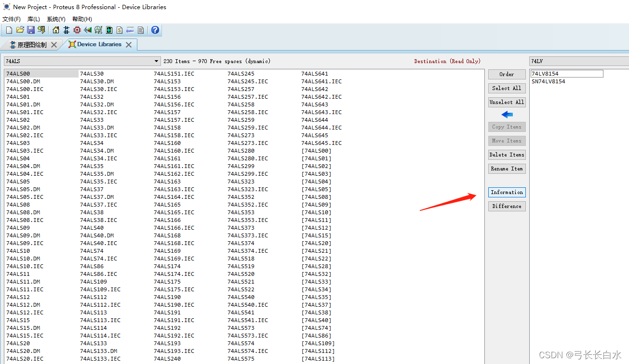This screenshot has width=629, height=364.
Task: Open the 3D Visualizer icon
Action: [88, 30]
